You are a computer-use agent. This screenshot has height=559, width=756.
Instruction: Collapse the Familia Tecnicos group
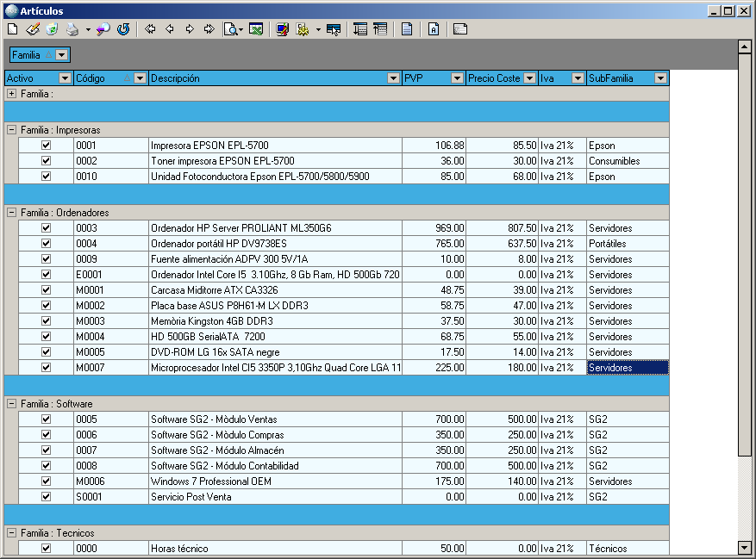(11, 533)
